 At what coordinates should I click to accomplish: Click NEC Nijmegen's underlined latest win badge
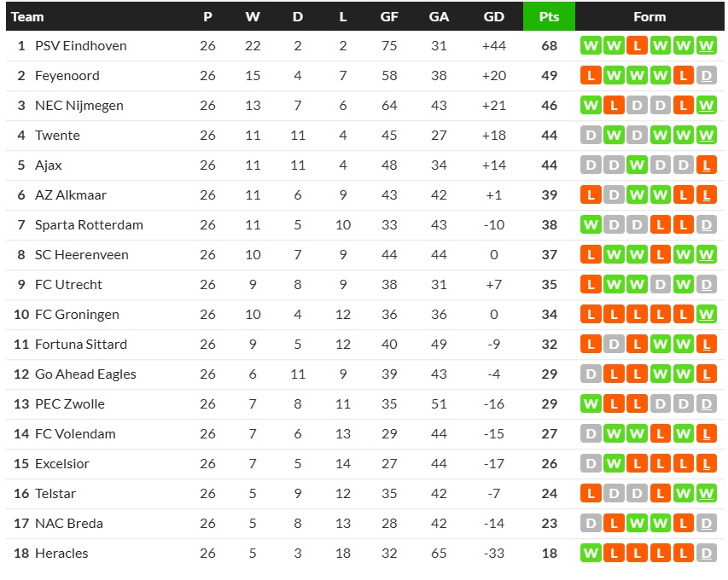point(706,106)
